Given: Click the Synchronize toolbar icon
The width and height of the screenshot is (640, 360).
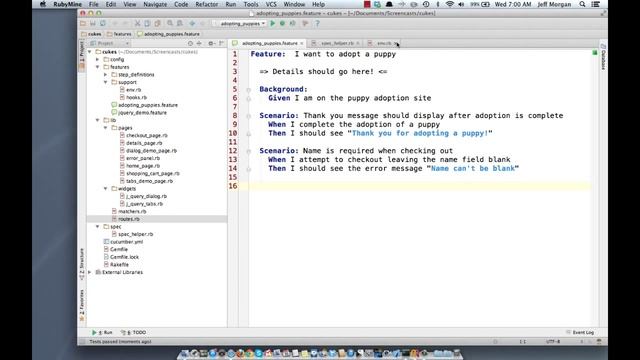Looking at the screenshot, I should [103, 24].
